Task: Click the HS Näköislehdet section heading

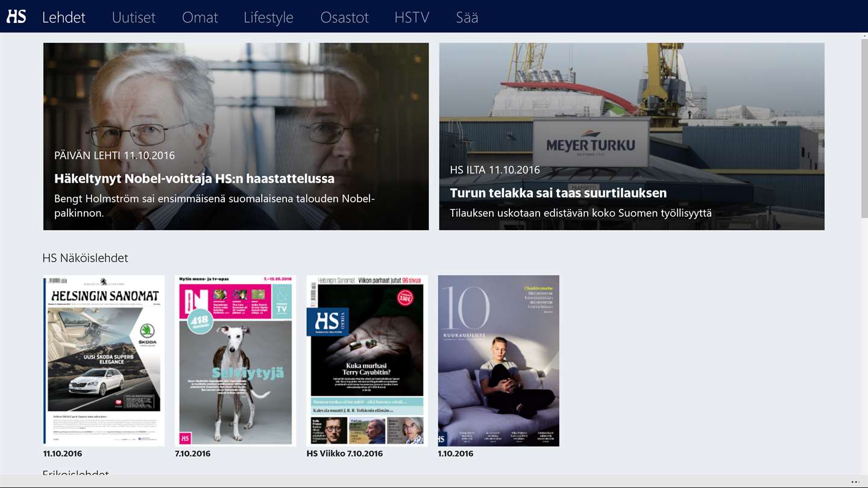Action: point(85,258)
